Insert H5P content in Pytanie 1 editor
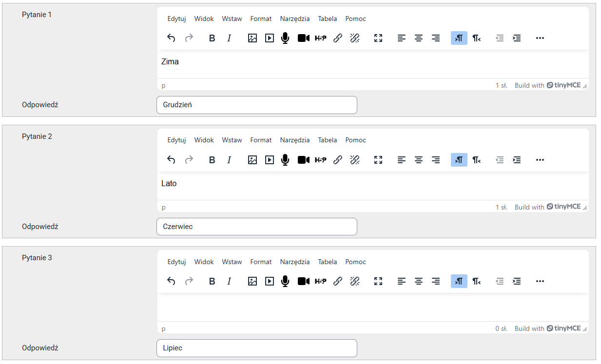Image resolution: width=601 pixels, height=364 pixels. coord(320,38)
